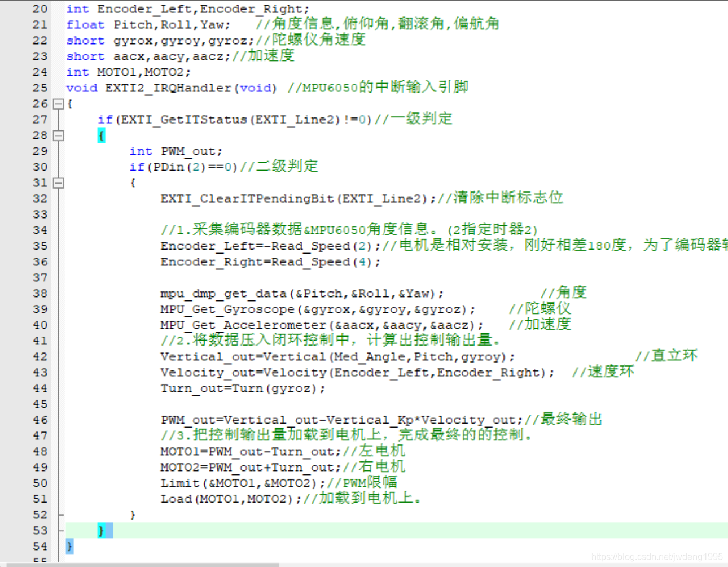This screenshot has width=728, height=567.
Task: Click line number 45 in the gutter
Action: tap(40, 404)
